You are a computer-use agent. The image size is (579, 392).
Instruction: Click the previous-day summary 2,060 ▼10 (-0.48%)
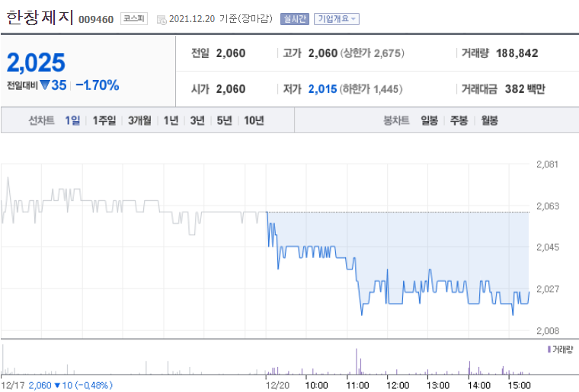coord(70,385)
